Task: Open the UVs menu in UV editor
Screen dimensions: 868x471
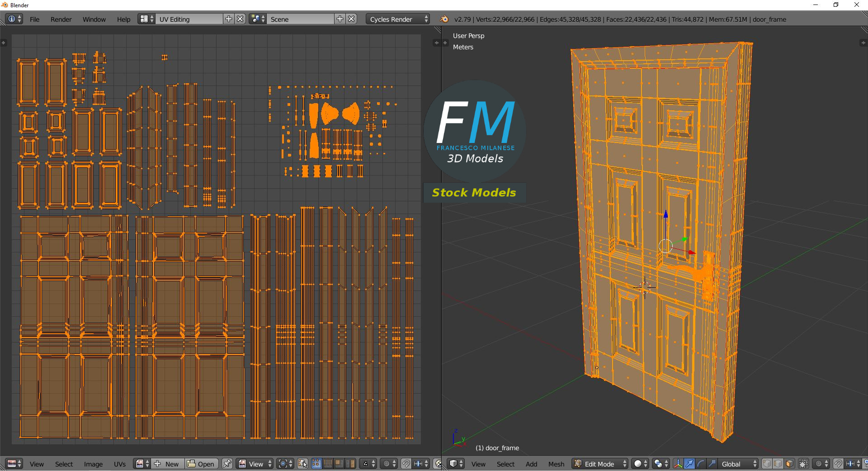Action: click(120, 464)
